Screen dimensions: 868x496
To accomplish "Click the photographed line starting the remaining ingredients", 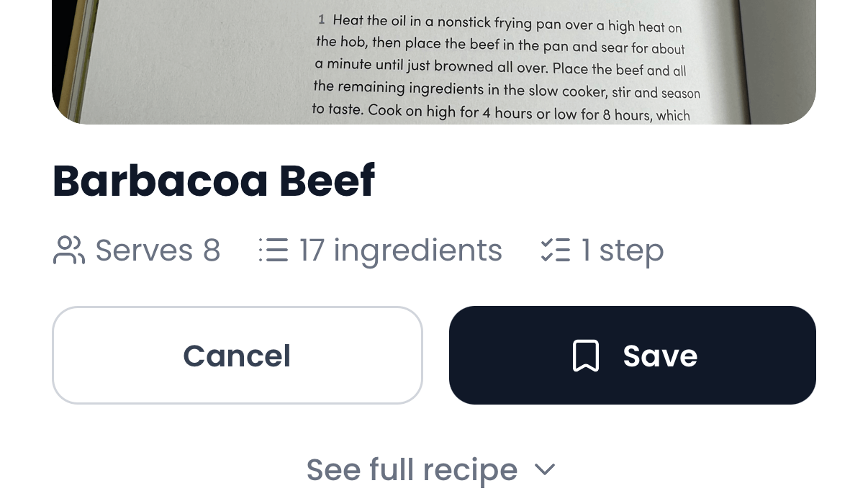I will coord(506,90).
